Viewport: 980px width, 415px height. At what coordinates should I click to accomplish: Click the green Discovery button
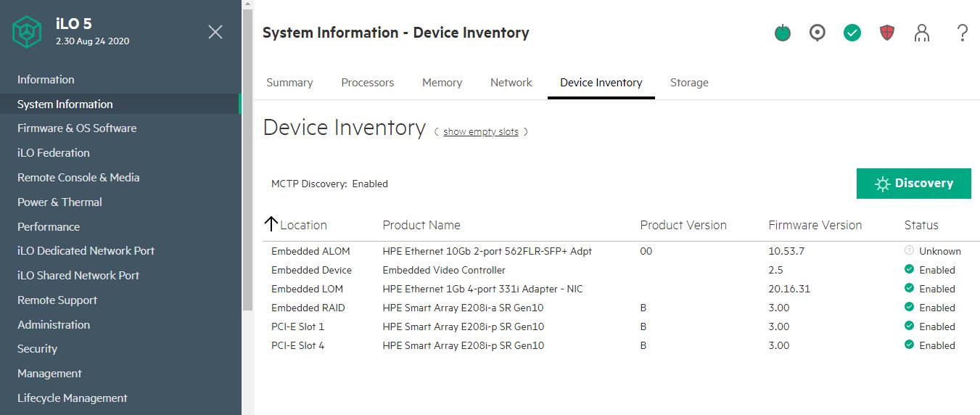click(x=914, y=184)
